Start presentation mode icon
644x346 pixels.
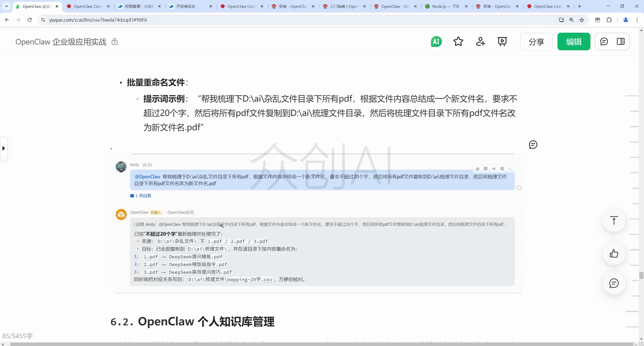tap(502, 41)
